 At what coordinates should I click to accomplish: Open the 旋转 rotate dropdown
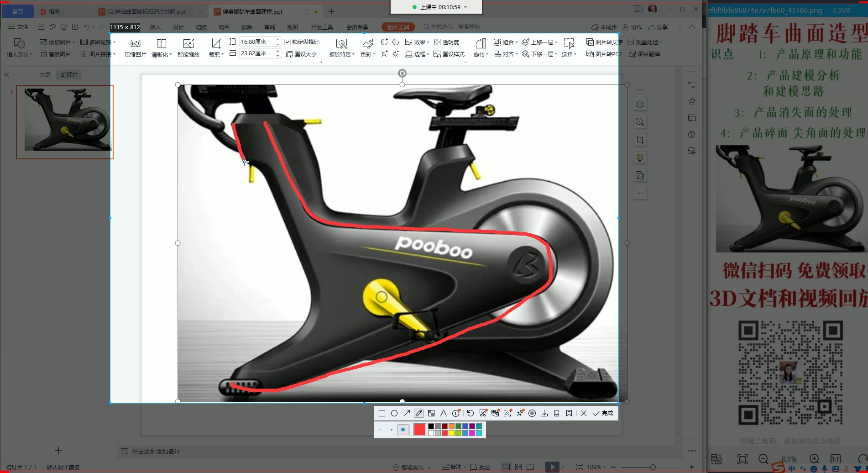(x=481, y=48)
